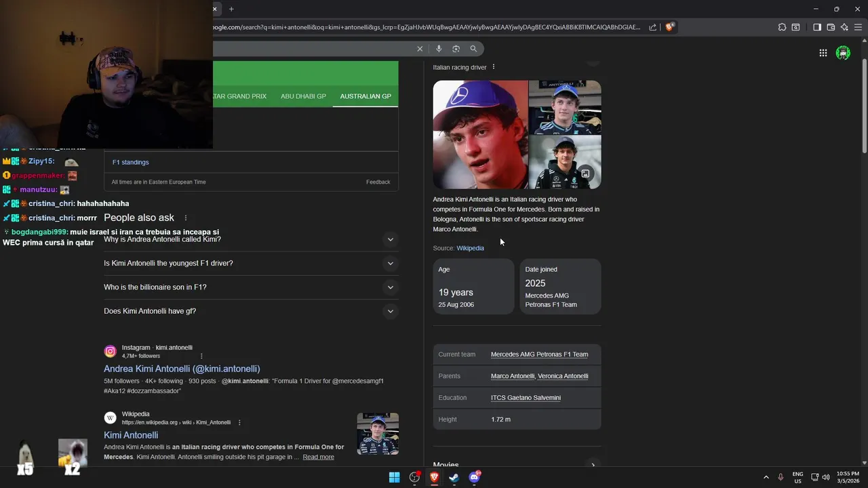Start voice search via microphone icon
This screenshot has width=868, height=488.
point(439,49)
